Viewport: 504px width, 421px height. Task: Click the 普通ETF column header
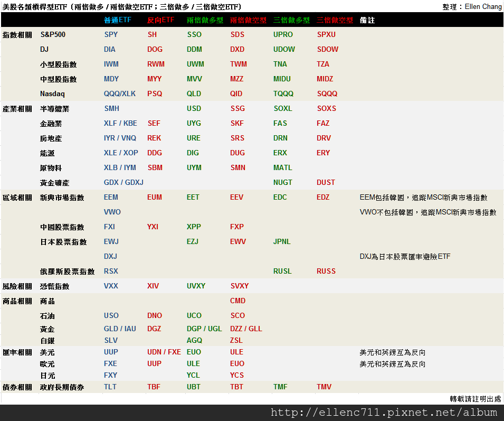point(117,20)
